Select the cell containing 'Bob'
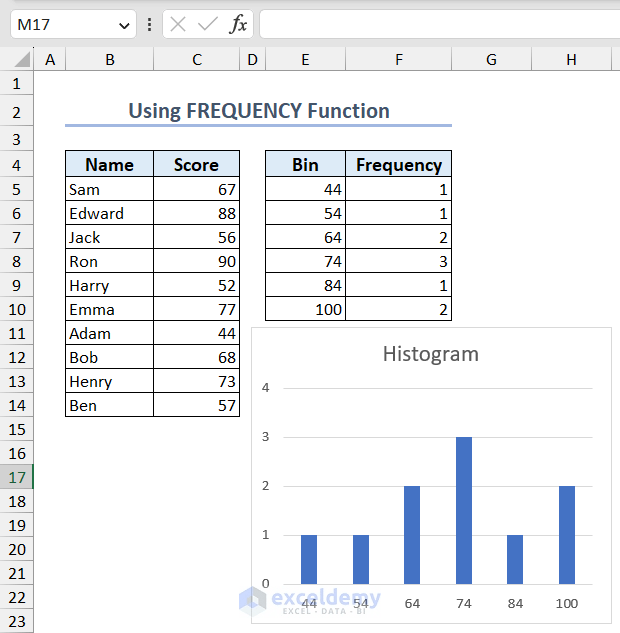Image resolution: width=620 pixels, height=633 pixels. (109, 357)
